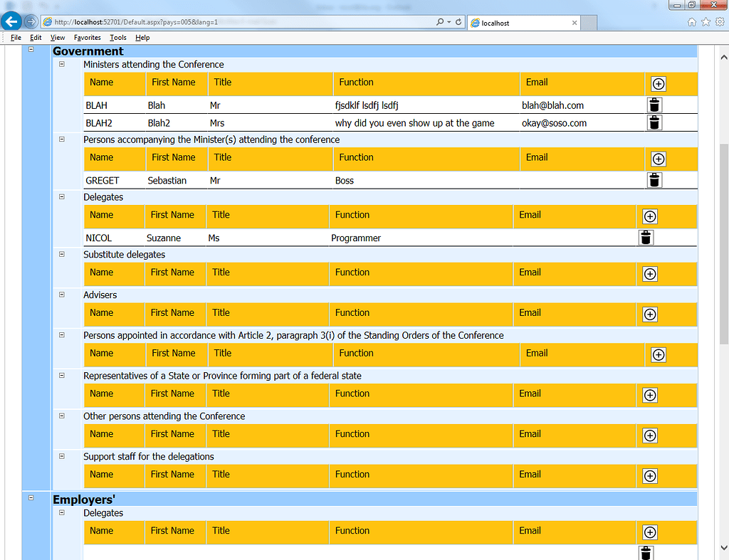Add a substitute delegate
The image size is (729, 560).
649,273
